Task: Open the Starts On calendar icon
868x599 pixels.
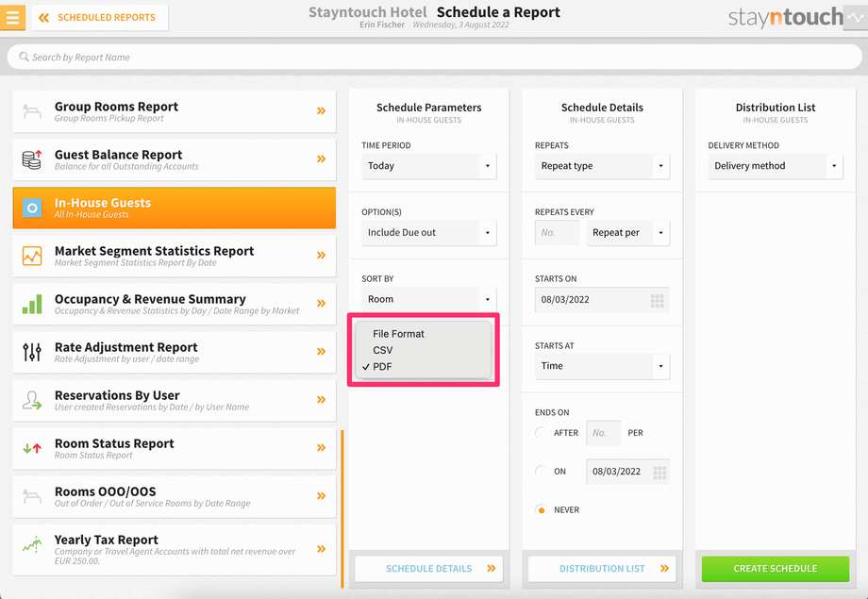Action: pos(657,301)
